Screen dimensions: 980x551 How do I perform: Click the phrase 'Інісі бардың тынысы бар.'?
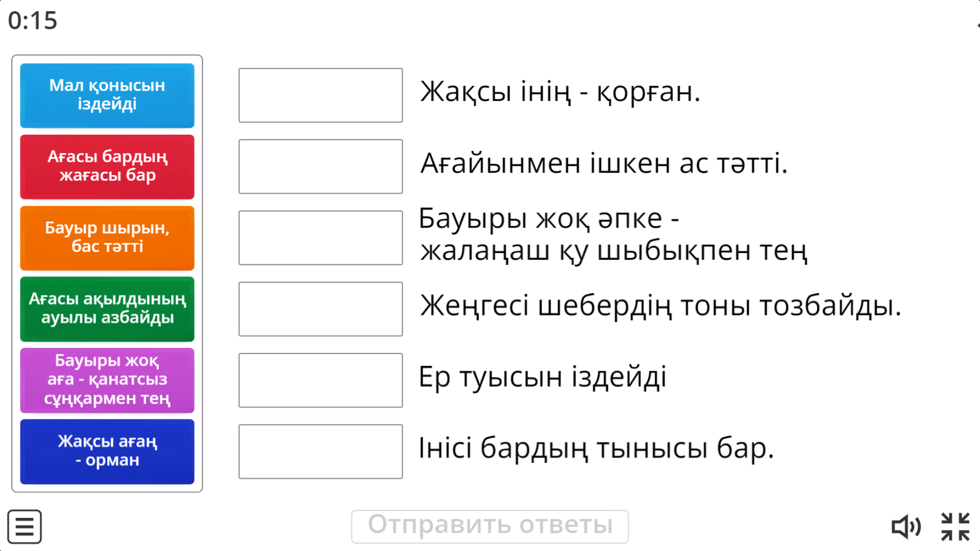(x=596, y=448)
